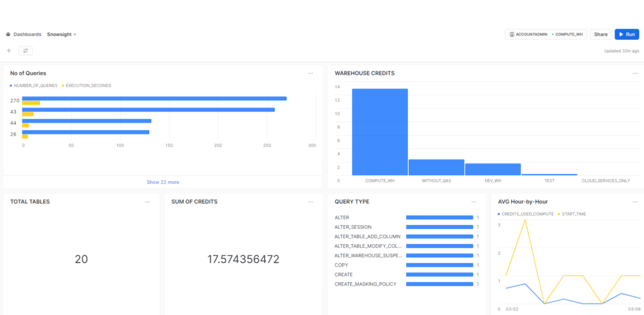The height and width of the screenshot is (315, 644).
Task: Click the TOTAL TABLES tile title
Action: tap(30, 202)
